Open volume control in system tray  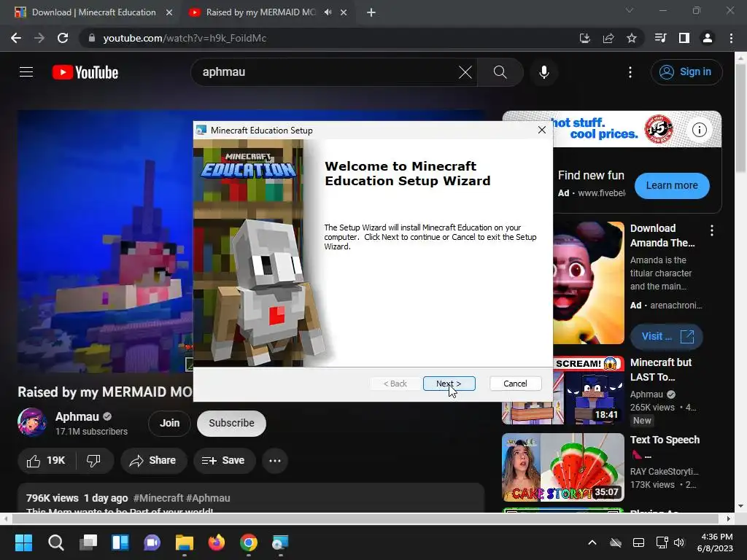point(679,542)
